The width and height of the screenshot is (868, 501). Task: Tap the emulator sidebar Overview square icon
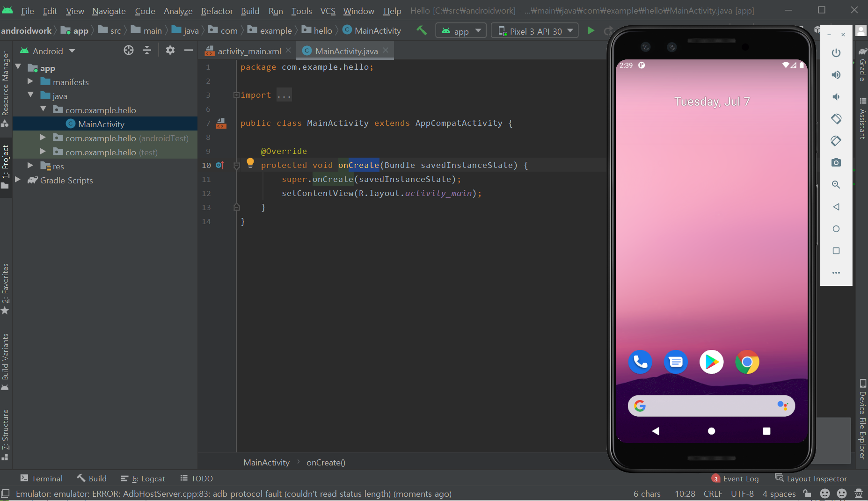(x=836, y=251)
